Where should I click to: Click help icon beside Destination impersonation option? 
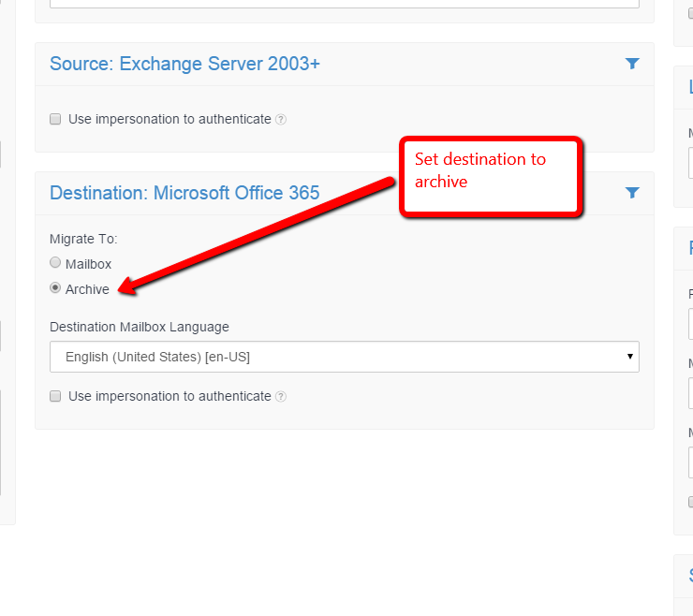click(x=281, y=396)
